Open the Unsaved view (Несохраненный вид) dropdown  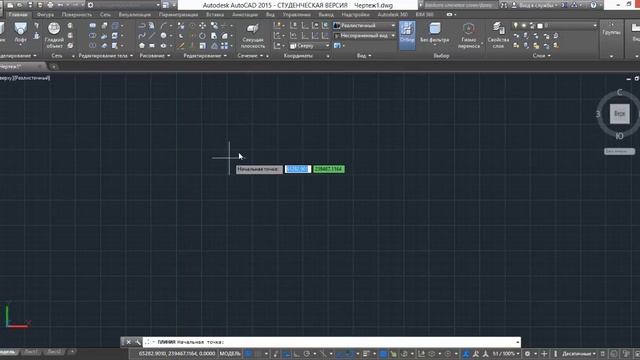364,36
